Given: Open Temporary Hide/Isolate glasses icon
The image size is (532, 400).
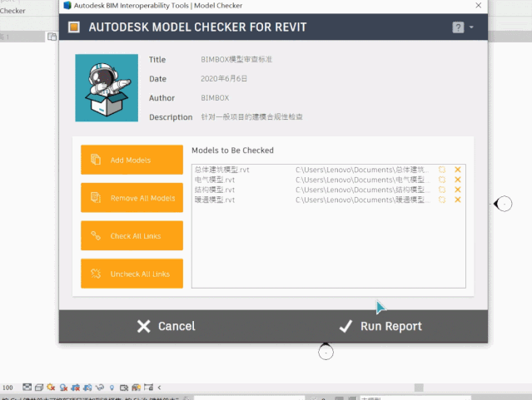Looking at the screenshot, I should [x=100, y=388].
